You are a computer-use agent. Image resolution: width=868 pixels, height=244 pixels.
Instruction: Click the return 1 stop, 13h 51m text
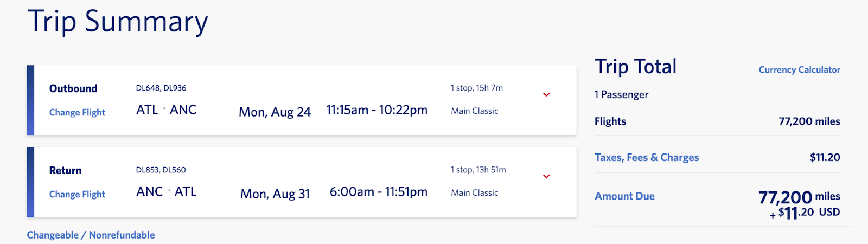click(x=478, y=170)
